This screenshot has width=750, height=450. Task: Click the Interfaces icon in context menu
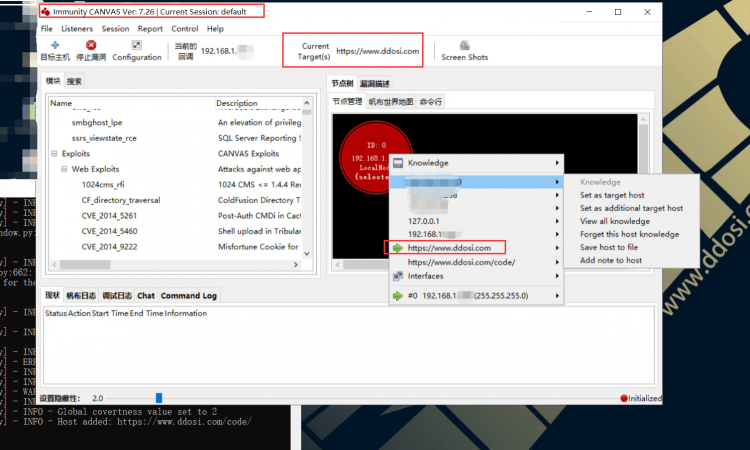point(398,276)
